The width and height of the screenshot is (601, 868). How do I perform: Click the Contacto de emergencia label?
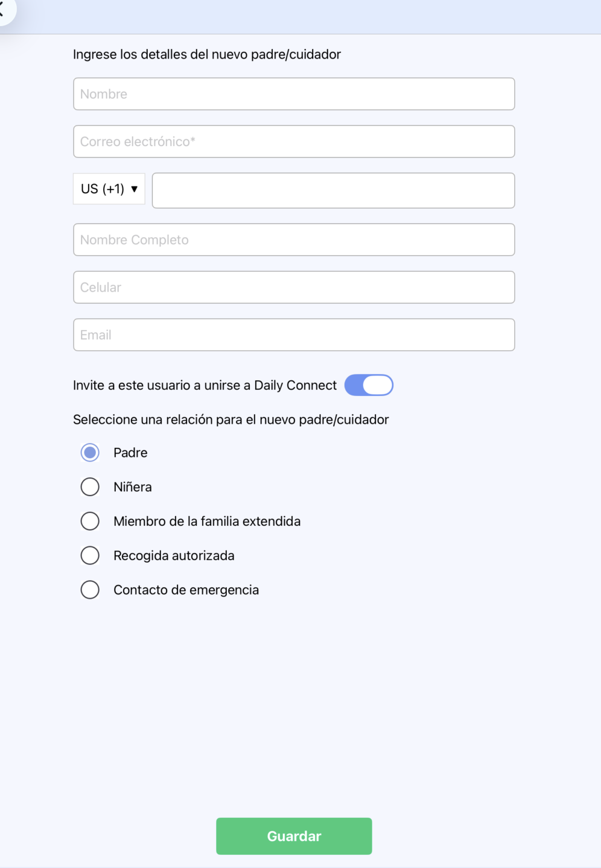[186, 590]
